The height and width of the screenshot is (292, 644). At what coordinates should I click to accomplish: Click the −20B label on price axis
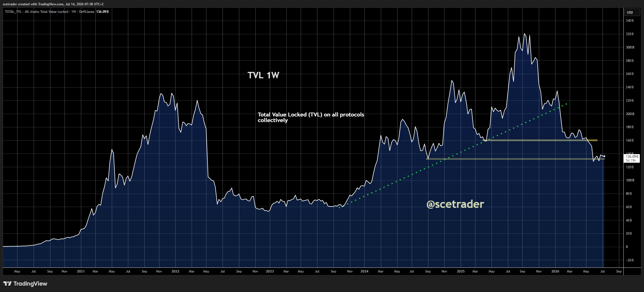[x=630, y=260]
